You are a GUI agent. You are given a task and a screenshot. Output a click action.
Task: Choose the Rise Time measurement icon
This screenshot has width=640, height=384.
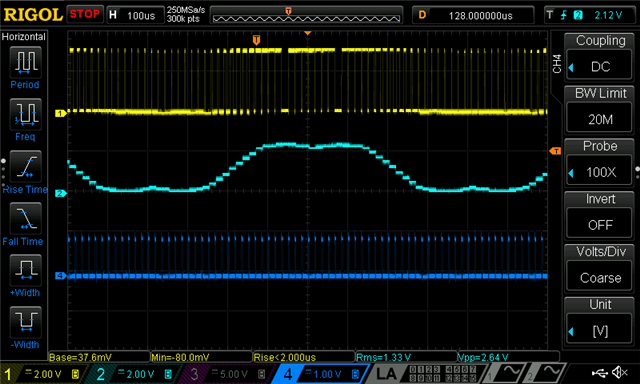click(25, 166)
